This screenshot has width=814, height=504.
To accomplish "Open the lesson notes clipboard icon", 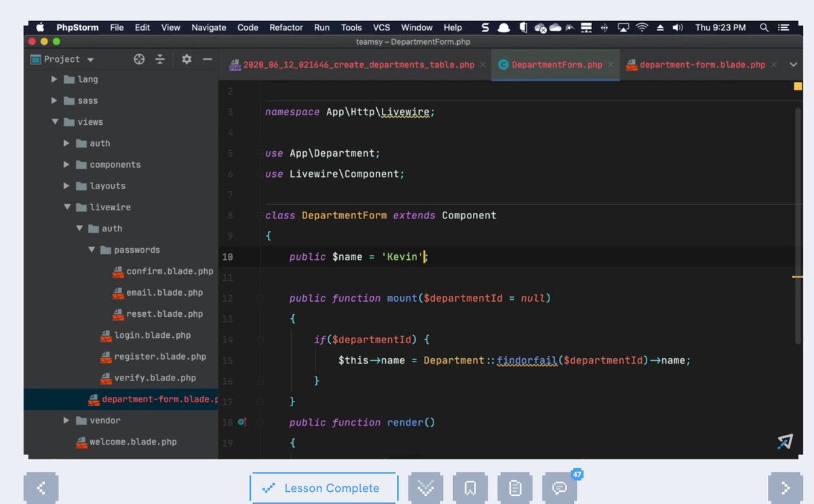I will (515, 488).
